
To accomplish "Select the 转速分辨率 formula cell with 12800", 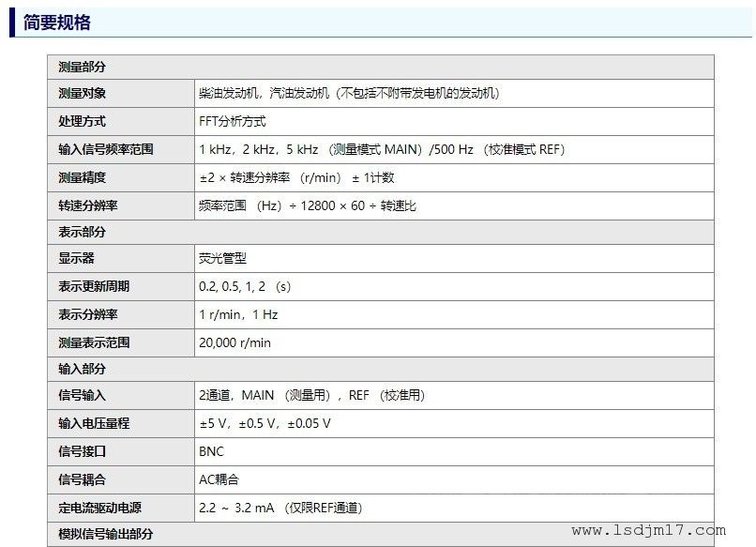I will (308, 205).
